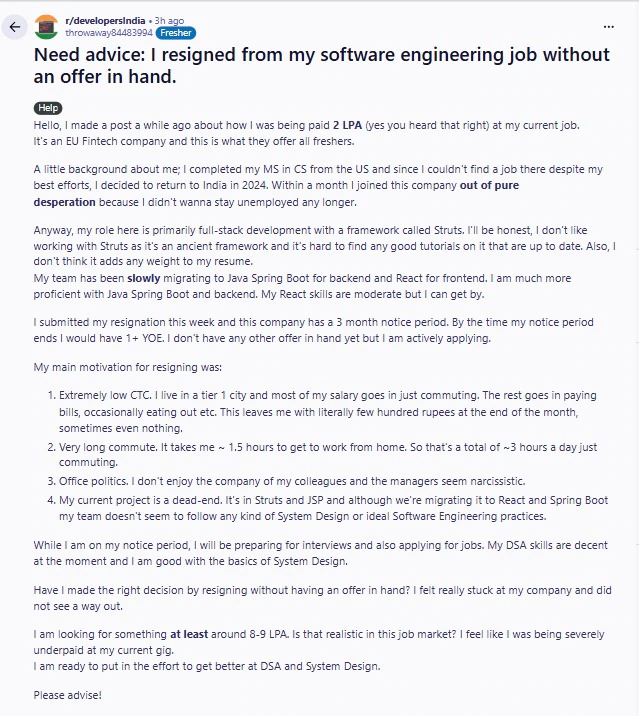Screen dimensions: 639x716
Task: Click the bold 'at least' text
Action: [190, 634]
